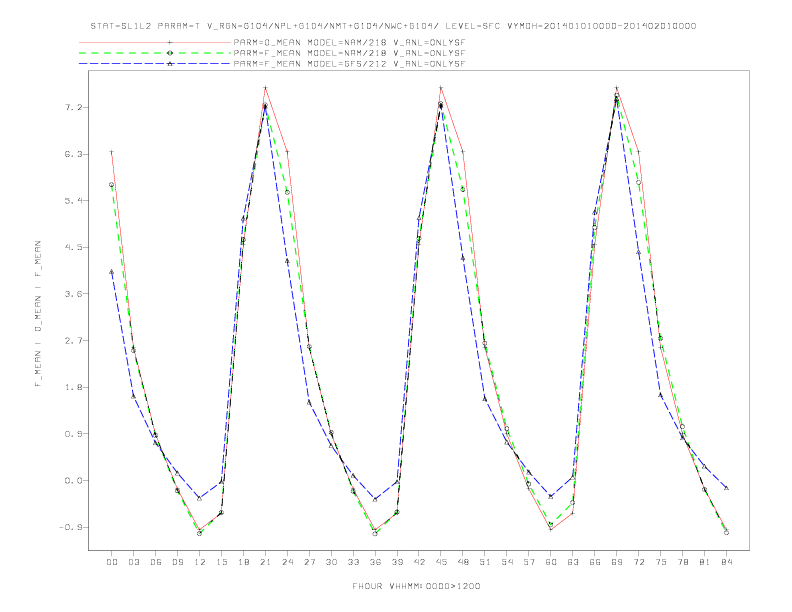Click the 78 forecast hour tick label
This screenshot has width=792, height=612.
[x=683, y=562]
